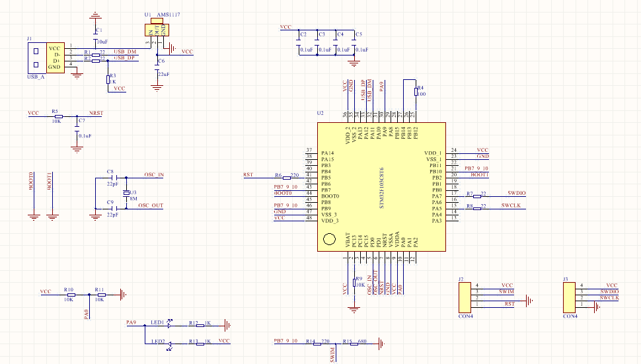Select the R15 680 resistor
This screenshot has width=641, height=364.
pos(354,344)
